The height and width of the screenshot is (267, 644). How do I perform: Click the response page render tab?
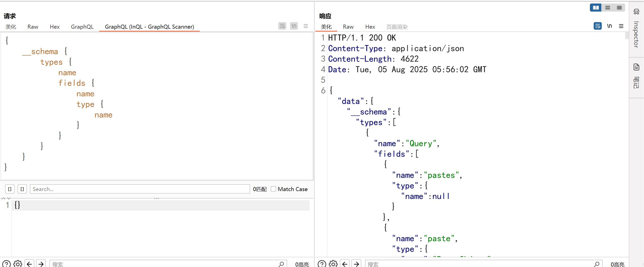pos(397,27)
